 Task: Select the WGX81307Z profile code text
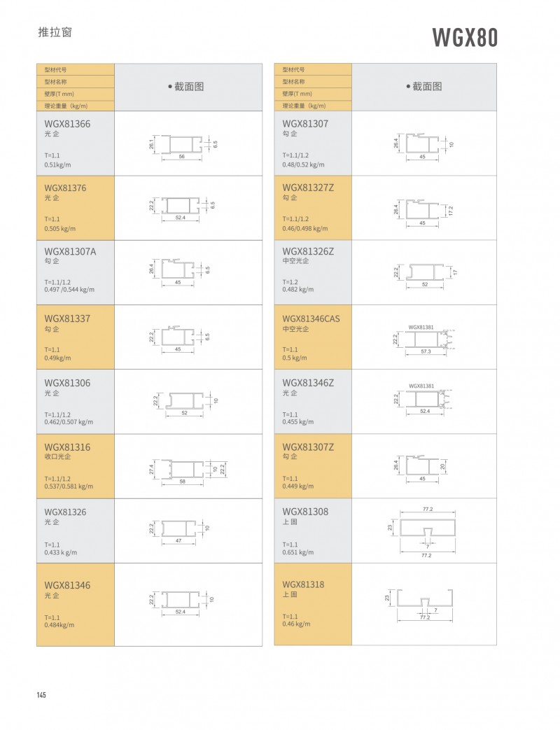[309, 447]
